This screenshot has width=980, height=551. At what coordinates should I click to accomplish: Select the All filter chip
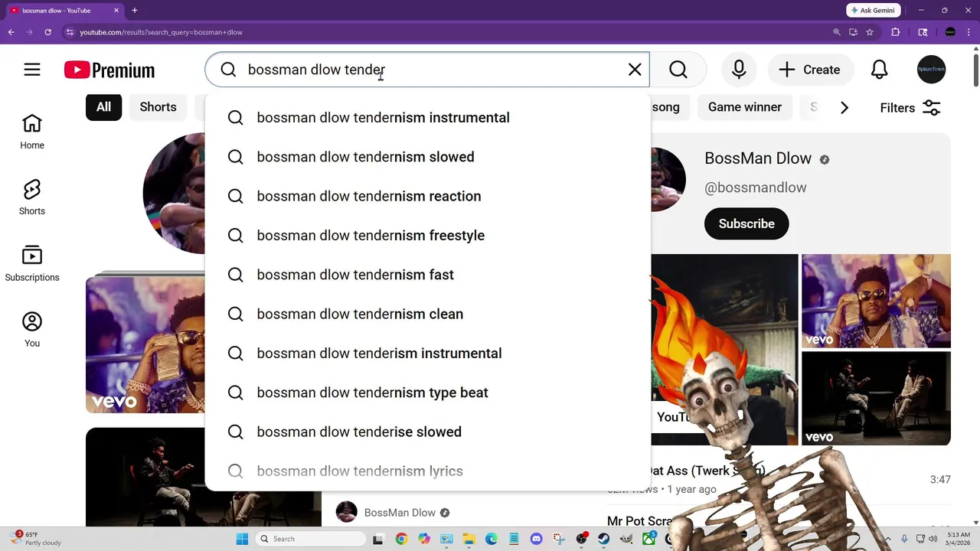[x=103, y=107]
